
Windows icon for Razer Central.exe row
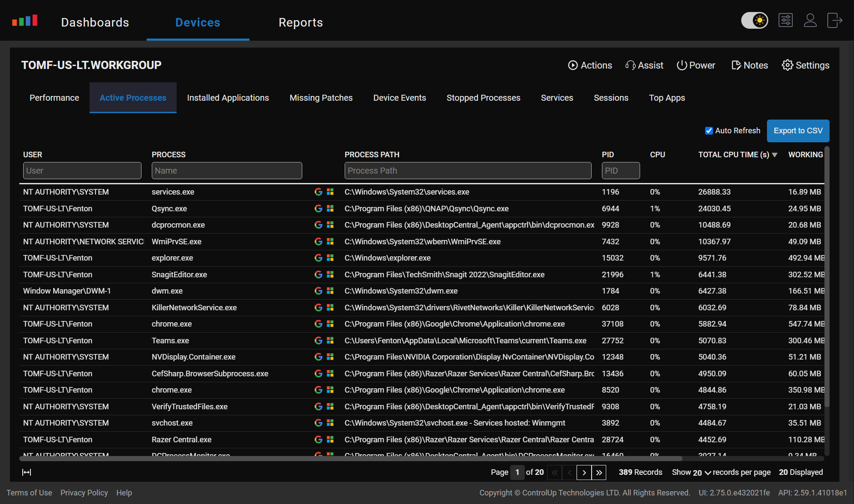click(x=330, y=440)
